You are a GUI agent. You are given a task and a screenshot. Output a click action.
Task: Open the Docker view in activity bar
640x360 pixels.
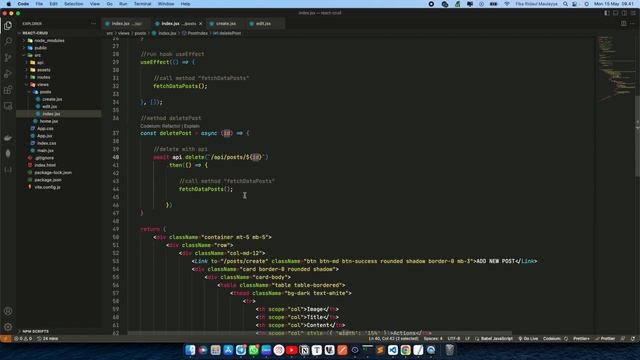pyautogui.click(x=8, y=138)
